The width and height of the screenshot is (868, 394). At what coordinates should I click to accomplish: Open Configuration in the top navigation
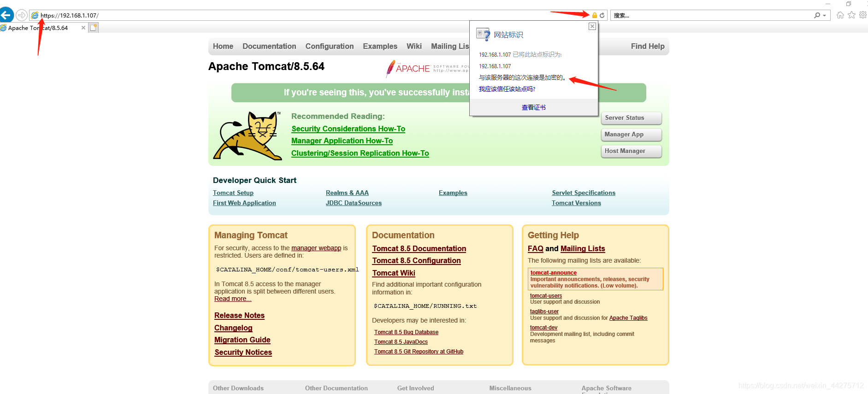coord(330,46)
